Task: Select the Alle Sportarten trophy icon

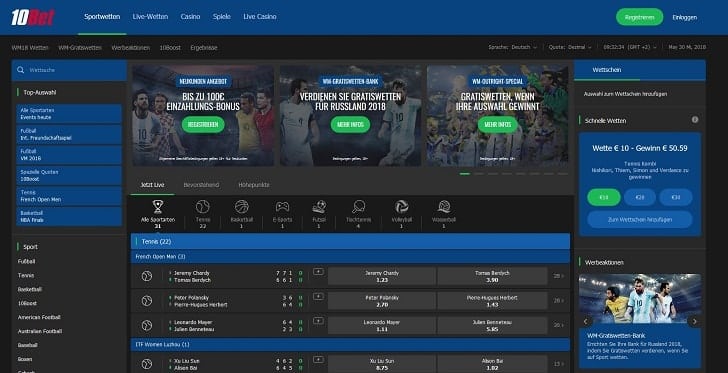Action: tap(158, 207)
